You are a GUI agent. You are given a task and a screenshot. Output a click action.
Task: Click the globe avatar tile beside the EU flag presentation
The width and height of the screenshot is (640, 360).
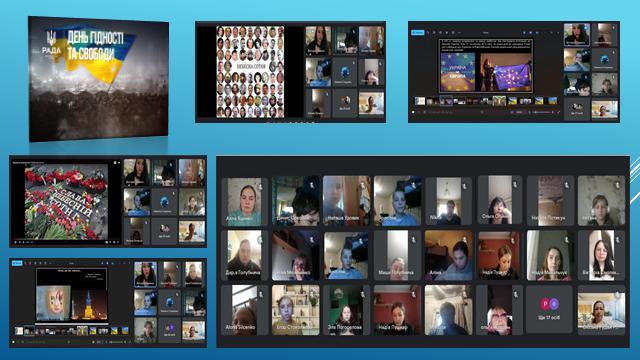[x=604, y=60]
